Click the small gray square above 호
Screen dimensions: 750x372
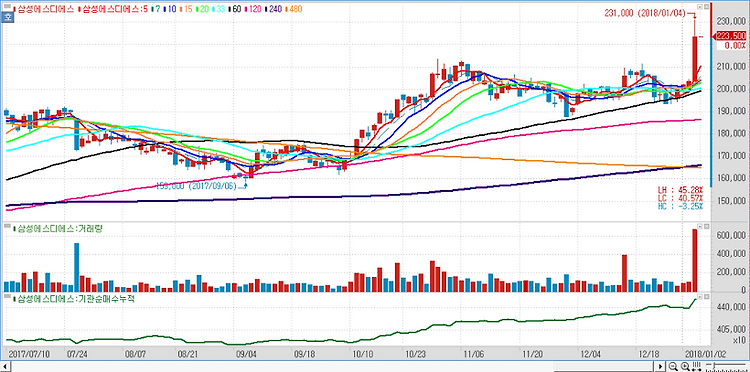click(x=7, y=6)
